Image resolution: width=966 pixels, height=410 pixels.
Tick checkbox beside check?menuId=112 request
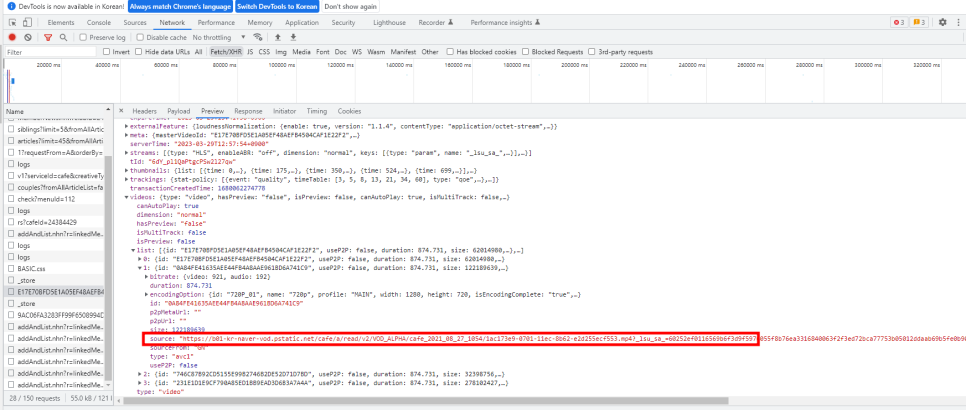point(11,199)
